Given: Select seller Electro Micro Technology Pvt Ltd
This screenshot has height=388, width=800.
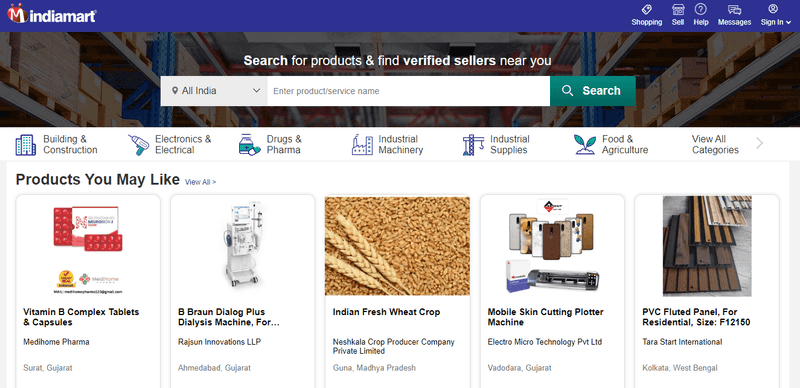Looking at the screenshot, I should [544, 342].
